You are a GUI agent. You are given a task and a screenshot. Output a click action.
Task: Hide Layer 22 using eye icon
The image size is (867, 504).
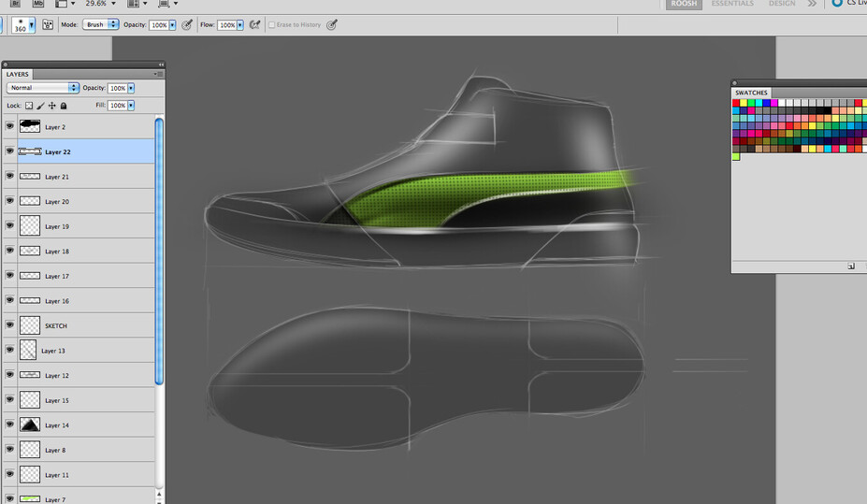(9, 151)
